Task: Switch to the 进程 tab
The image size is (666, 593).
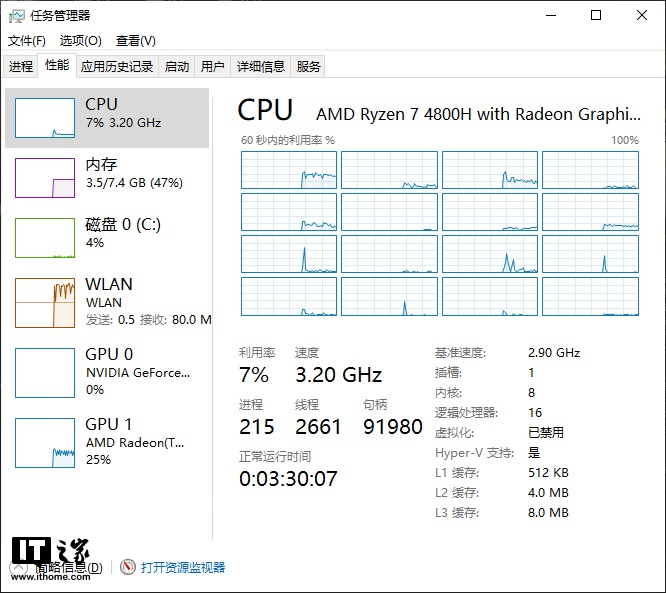Action: point(21,67)
